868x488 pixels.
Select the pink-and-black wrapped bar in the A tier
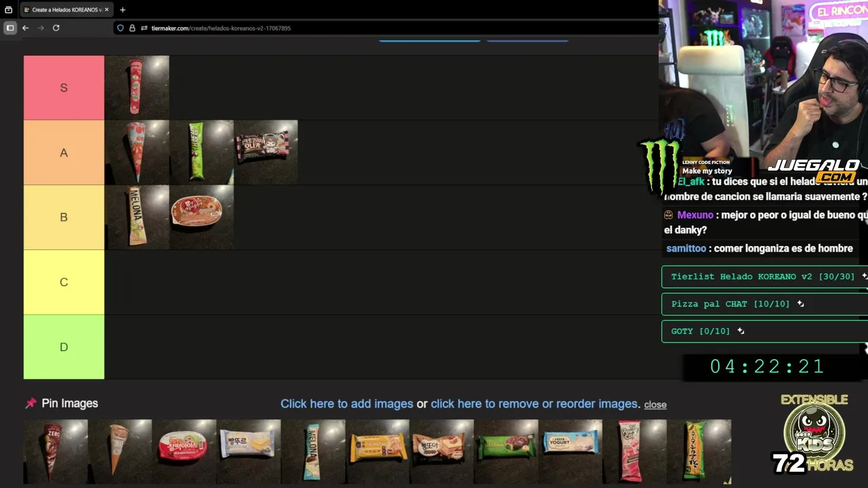click(x=266, y=152)
